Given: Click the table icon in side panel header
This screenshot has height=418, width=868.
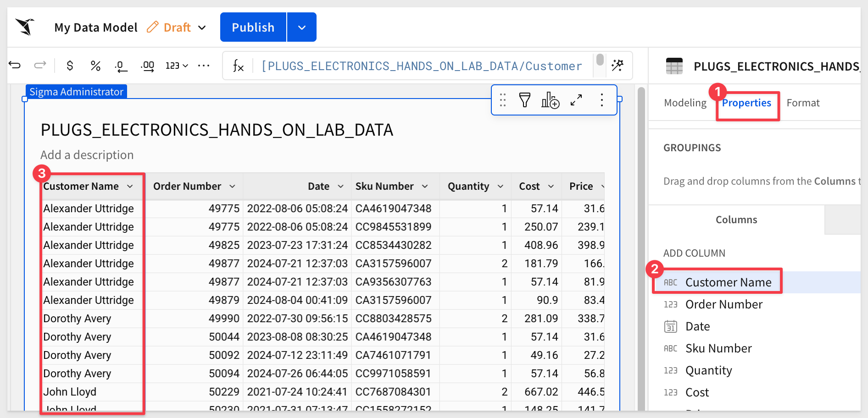Looking at the screenshot, I should 674,66.
